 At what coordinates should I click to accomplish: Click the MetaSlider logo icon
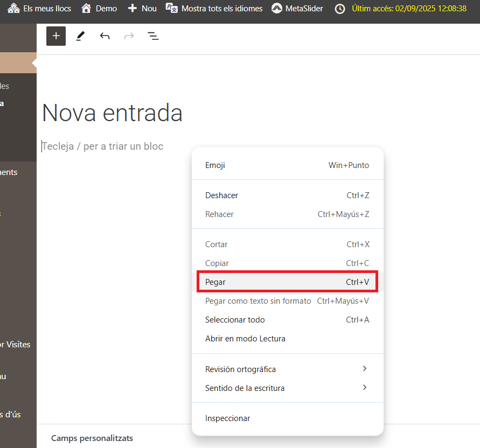click(x=276, y=9)
